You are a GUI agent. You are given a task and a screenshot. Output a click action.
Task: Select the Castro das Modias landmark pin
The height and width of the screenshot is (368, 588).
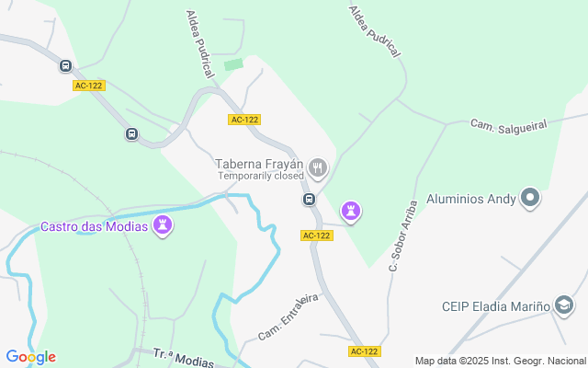pyautogui.click(x=163, y=225)
